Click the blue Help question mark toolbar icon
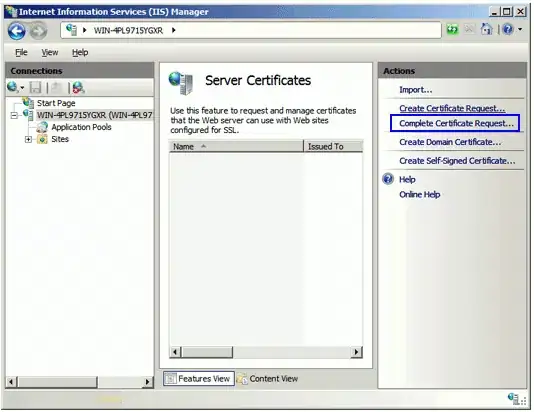 507,30
